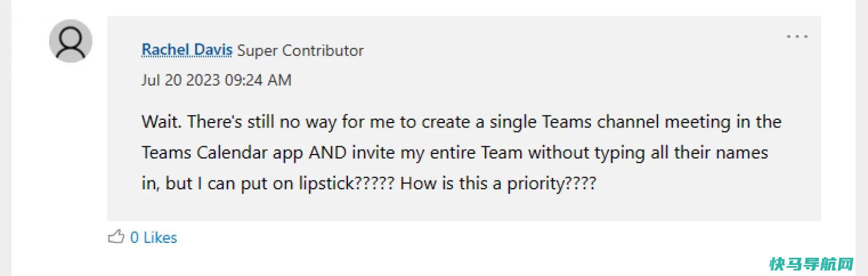Click the line starting "Teams Calendar app"
Screen dimensions: 868x276
pos(455,152)
